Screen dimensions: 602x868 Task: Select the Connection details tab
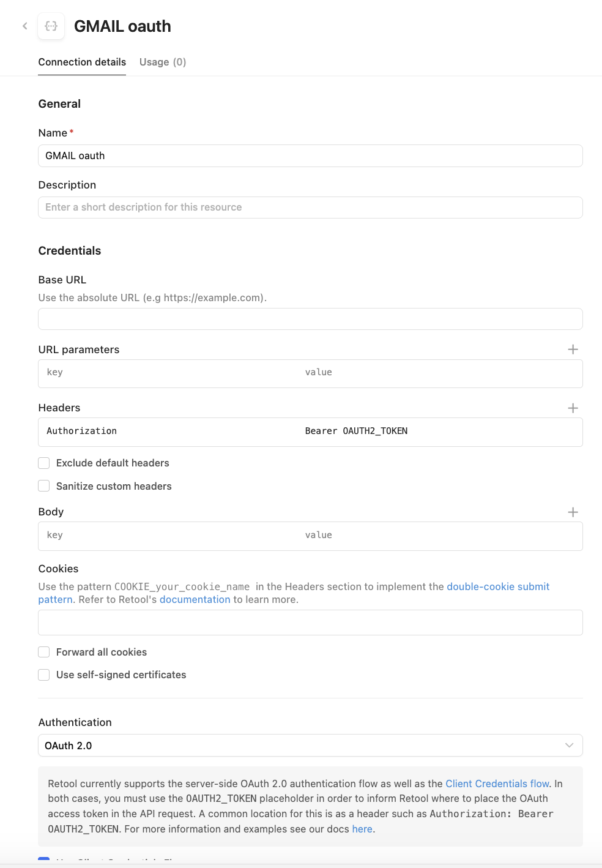82,62
